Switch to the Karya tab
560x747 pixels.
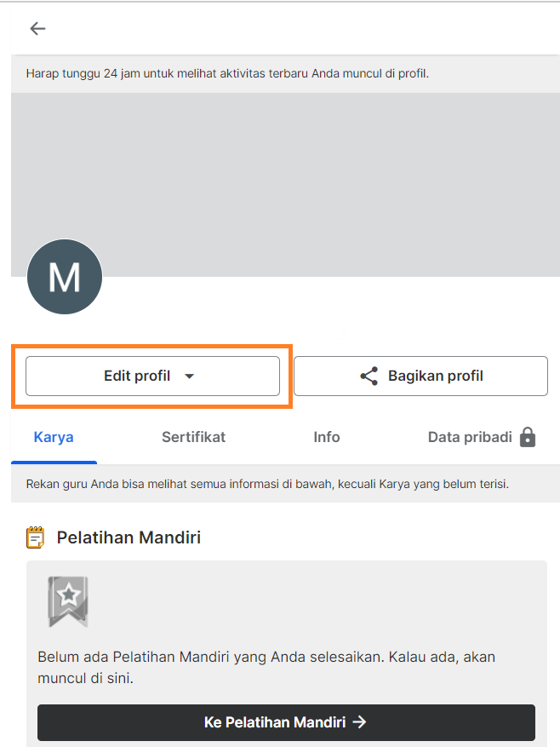coord(54,438)
